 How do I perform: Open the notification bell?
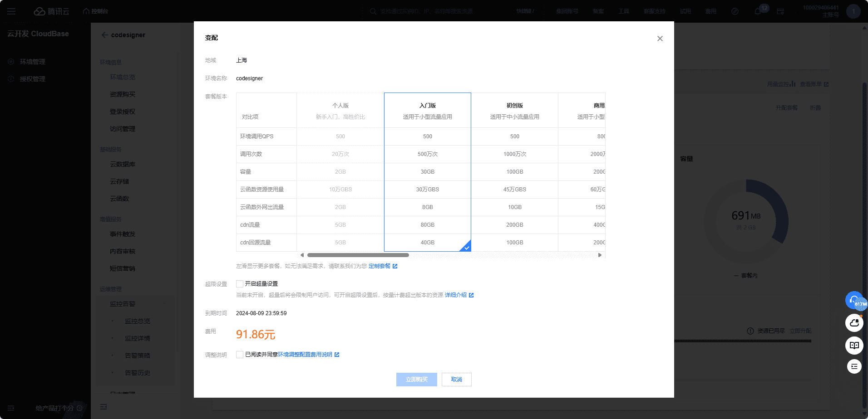point(757,11)
